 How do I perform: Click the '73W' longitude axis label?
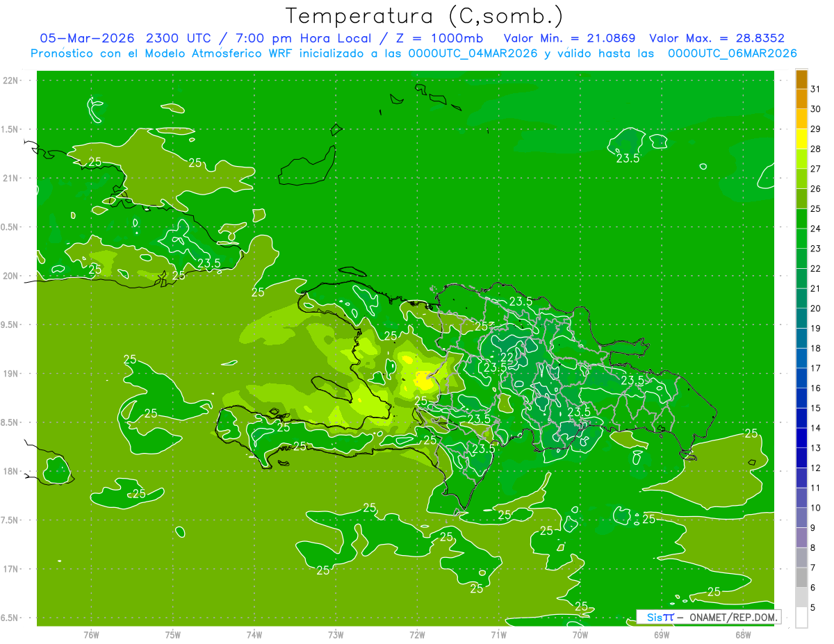[336, 634]
